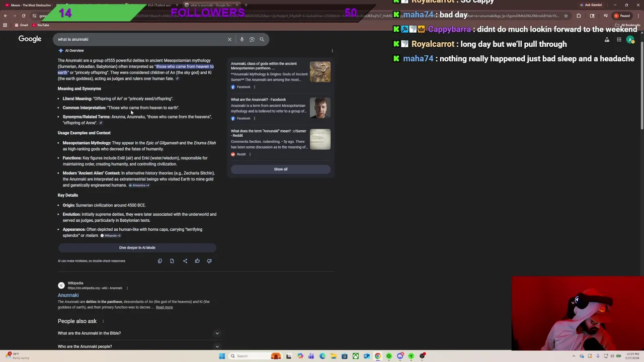Click Dive deeper in AI Mode
644x362 pixels.
click(137, 247)
